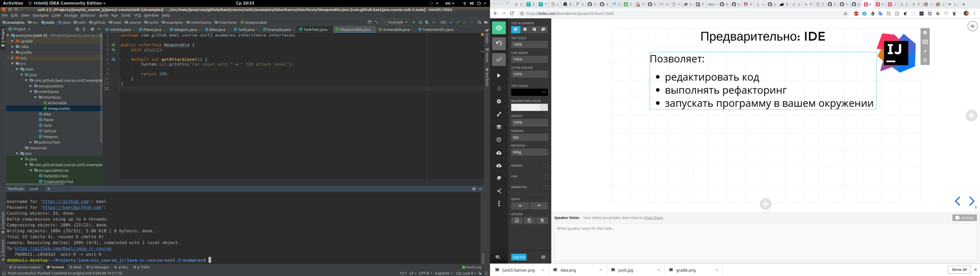Viewport: 980px width, 276px height.
Task: Click the Background Color swatch
Action: [529, 107]
